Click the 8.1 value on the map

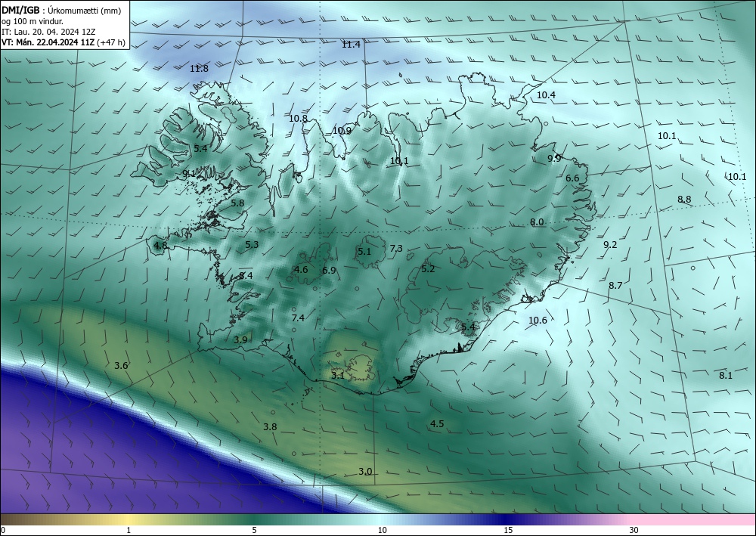coord(726,375)
